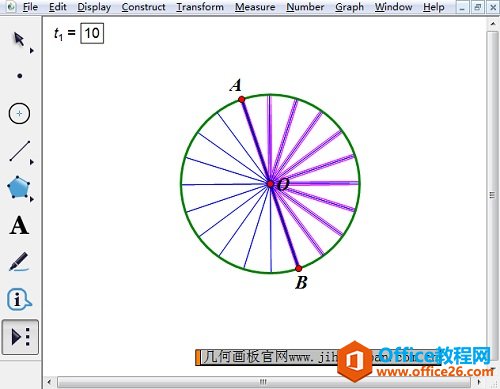Click the vertical scrollbar thumb

pyautogui.click(x=492, y=195)
